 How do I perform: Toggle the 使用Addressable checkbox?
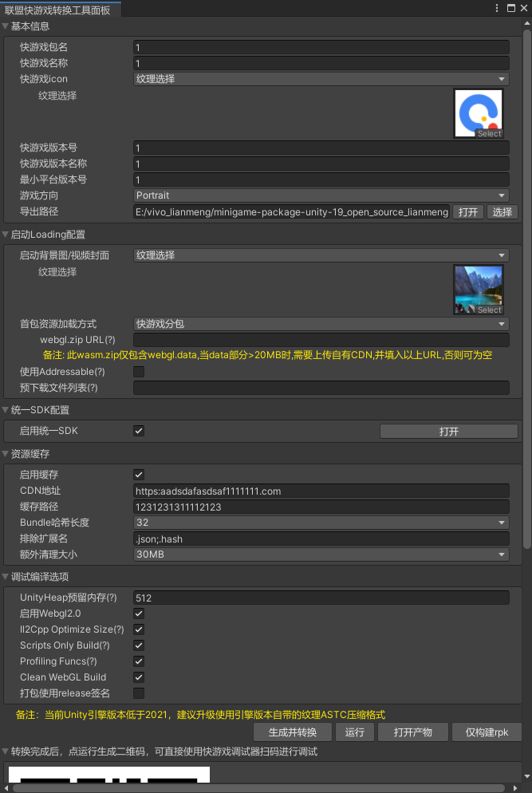point(139,372)
